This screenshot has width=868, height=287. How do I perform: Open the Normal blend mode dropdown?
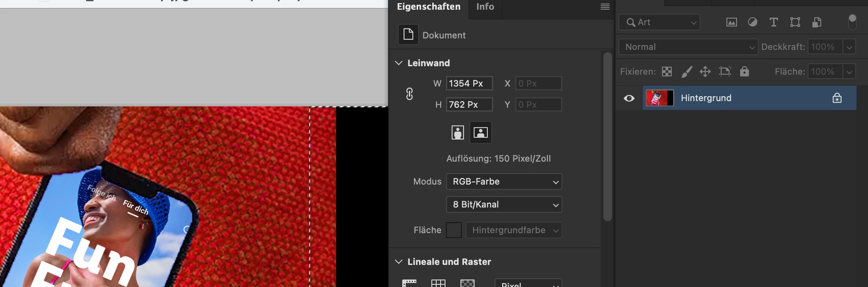(x=688, y=47)
